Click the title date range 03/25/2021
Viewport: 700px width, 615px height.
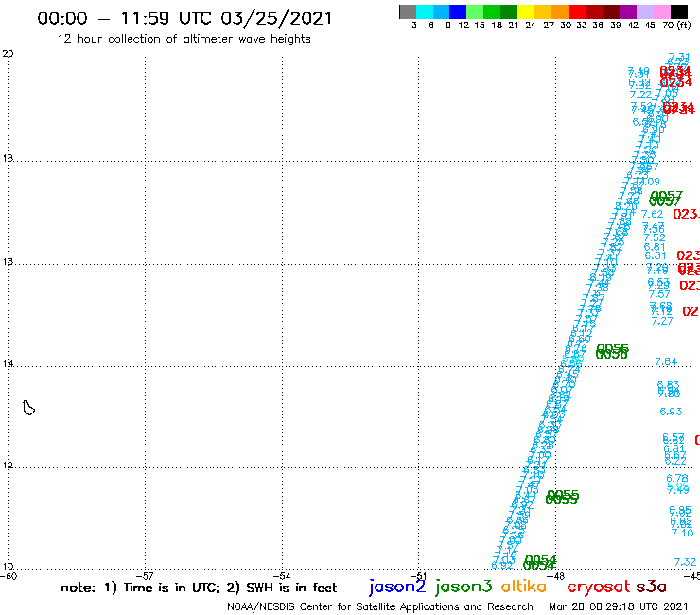[x=276, y=18]
